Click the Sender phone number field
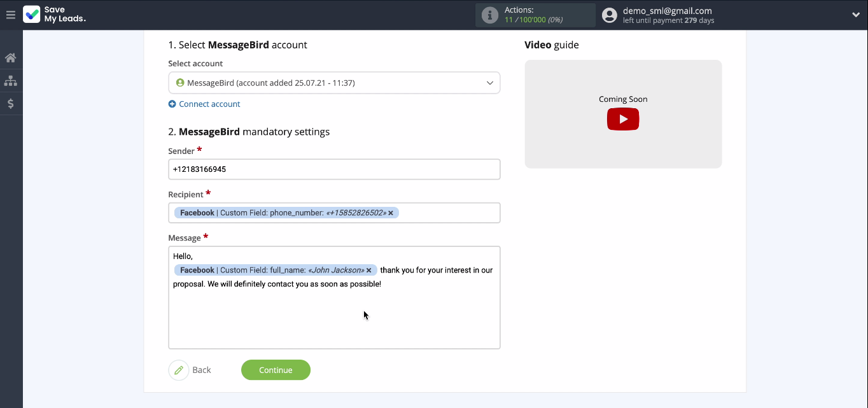Viewport: 868px width, 408px height. [x=334, y=169]
